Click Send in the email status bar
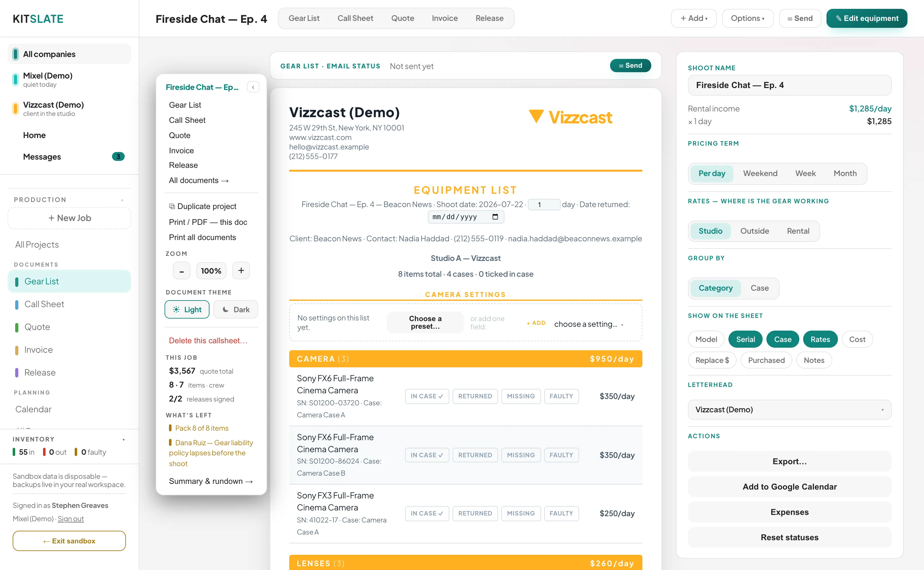The image size is (924, 570). (x=630, y=66)
